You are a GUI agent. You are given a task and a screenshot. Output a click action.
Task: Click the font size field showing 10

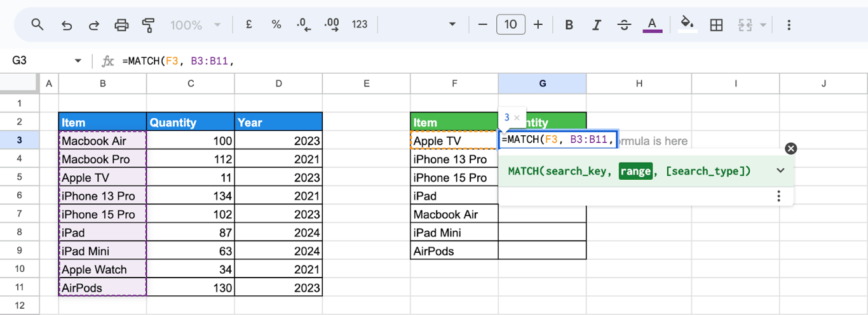(510, 25)
